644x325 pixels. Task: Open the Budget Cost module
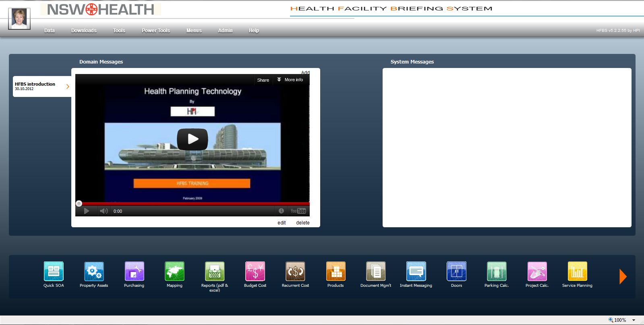pos(255,271)
